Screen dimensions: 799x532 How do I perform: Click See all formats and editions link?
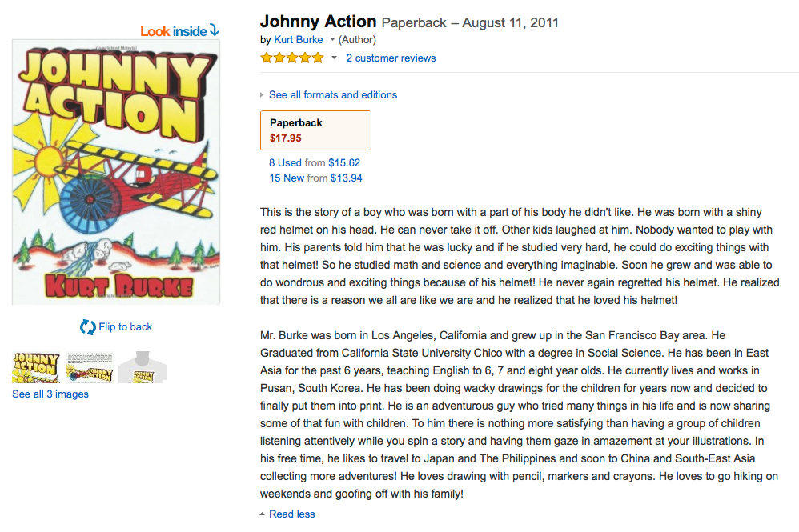click(333, 94)
